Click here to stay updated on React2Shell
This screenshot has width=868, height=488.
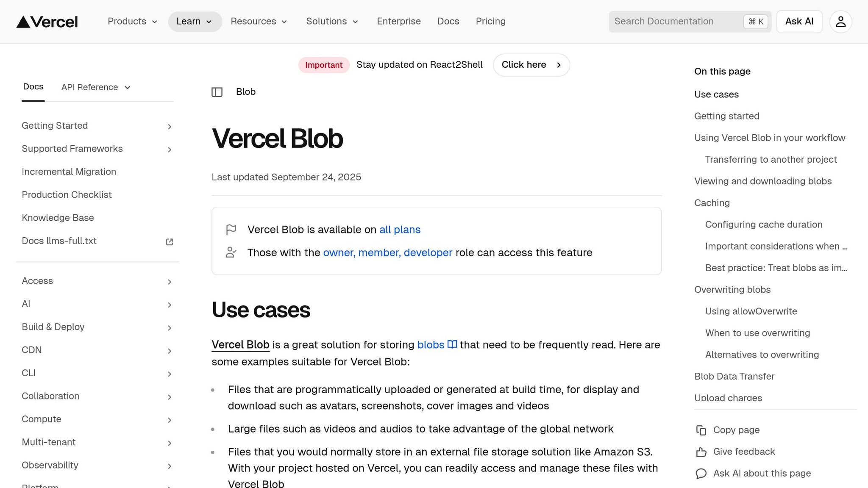[x=531, y=65]
